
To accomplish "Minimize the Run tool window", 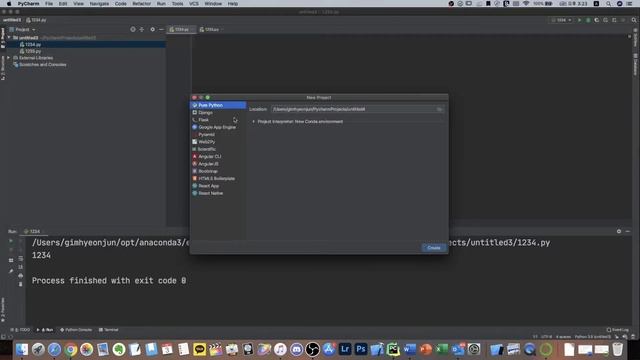I will click(628, 231).
